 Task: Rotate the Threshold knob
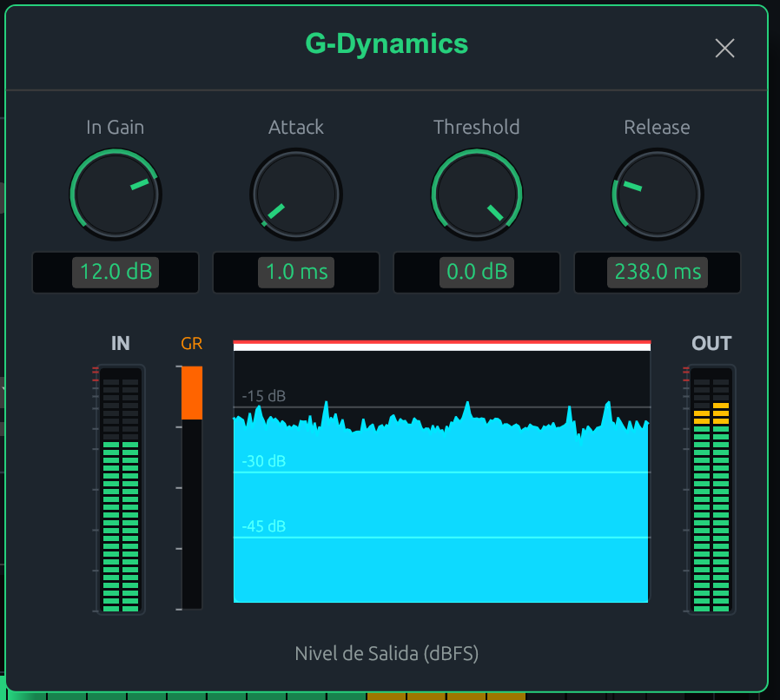[476, 193]
